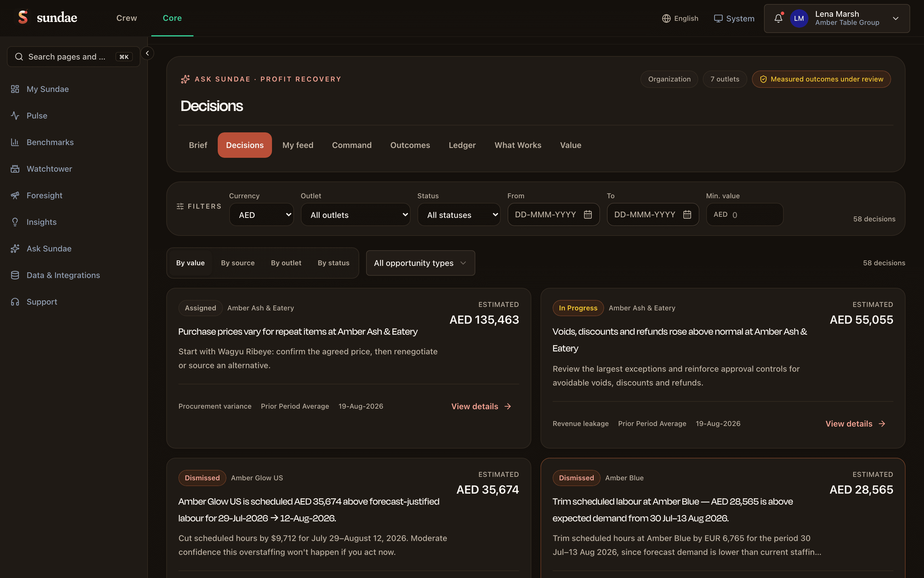
Task: Open Watchtower from the sidebar
Action: coord(49,168)
